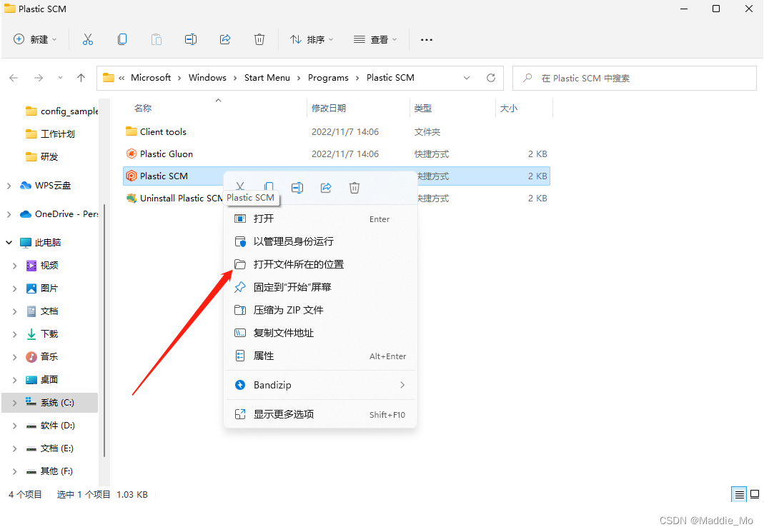Open the See more ellipsis menu
The width and height of the screenshot is (764, 532).
427,40
